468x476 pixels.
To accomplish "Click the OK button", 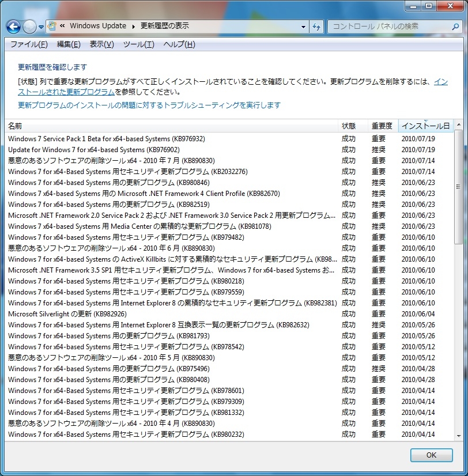I will [x=432, y=455].
